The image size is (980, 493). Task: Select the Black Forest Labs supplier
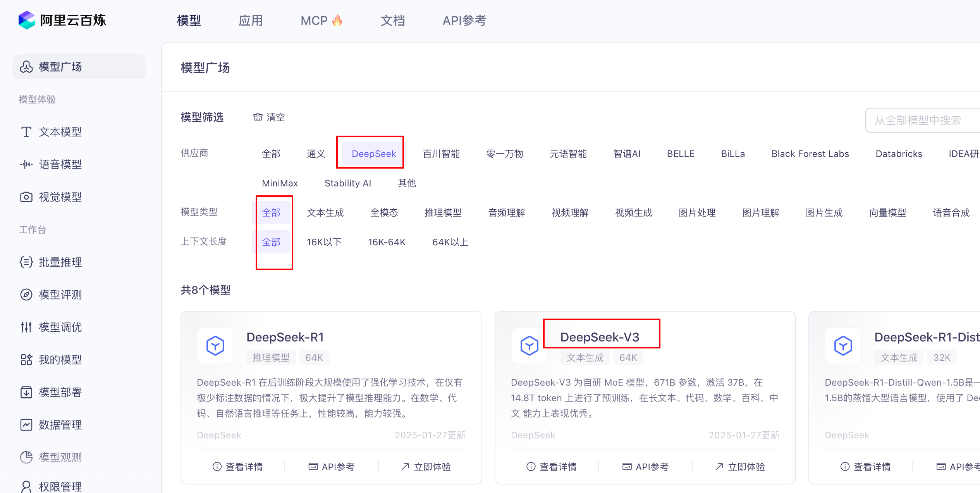(810, 154)
